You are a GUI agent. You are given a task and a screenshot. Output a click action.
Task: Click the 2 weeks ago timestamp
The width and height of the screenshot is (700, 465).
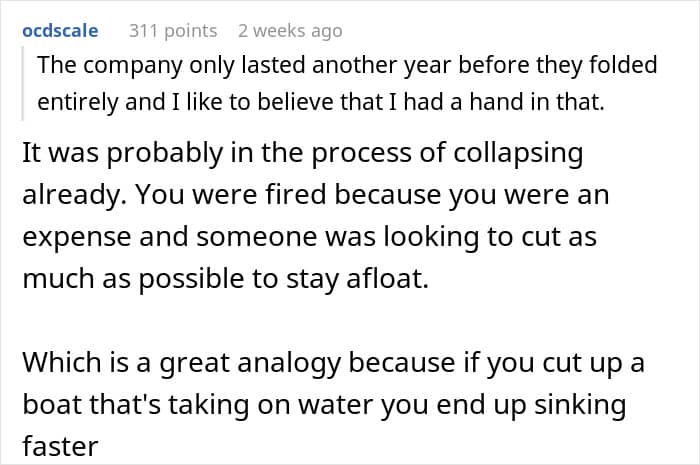pos(291,31)
